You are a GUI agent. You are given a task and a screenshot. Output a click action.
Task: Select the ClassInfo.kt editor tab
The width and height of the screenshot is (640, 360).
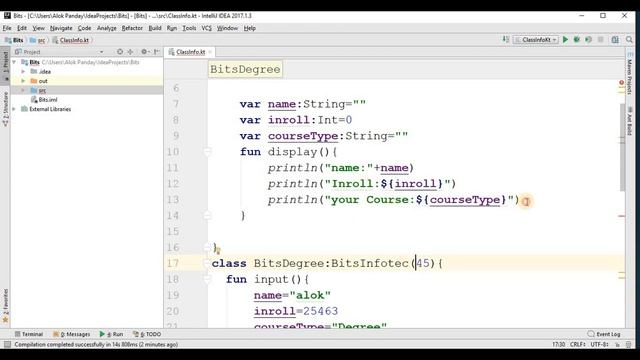(x=190, y=52)
